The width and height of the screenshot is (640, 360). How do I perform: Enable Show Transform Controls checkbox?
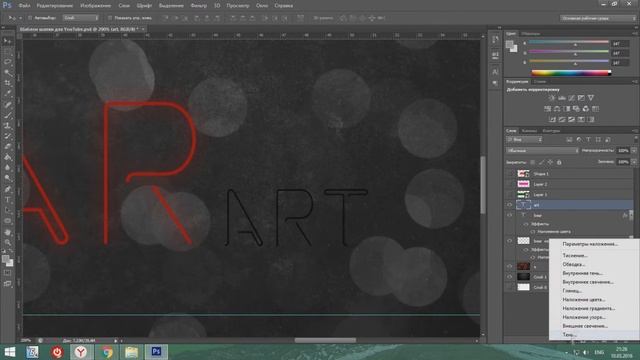(110, 18)
